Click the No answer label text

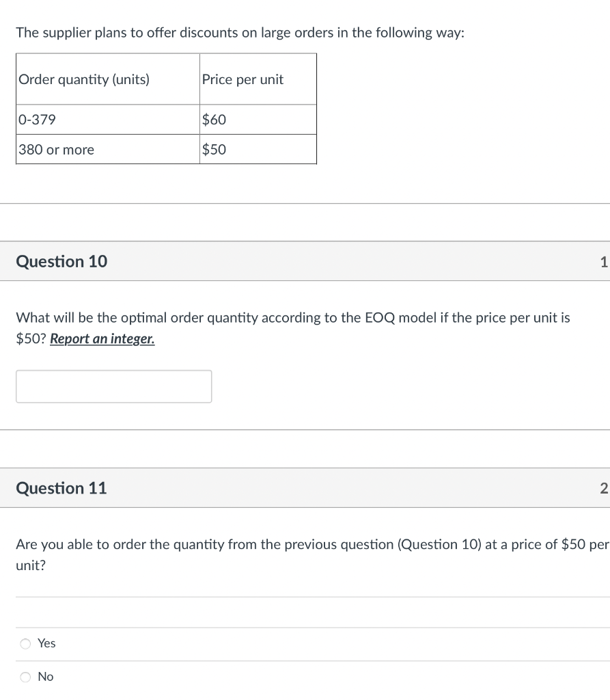46,677
